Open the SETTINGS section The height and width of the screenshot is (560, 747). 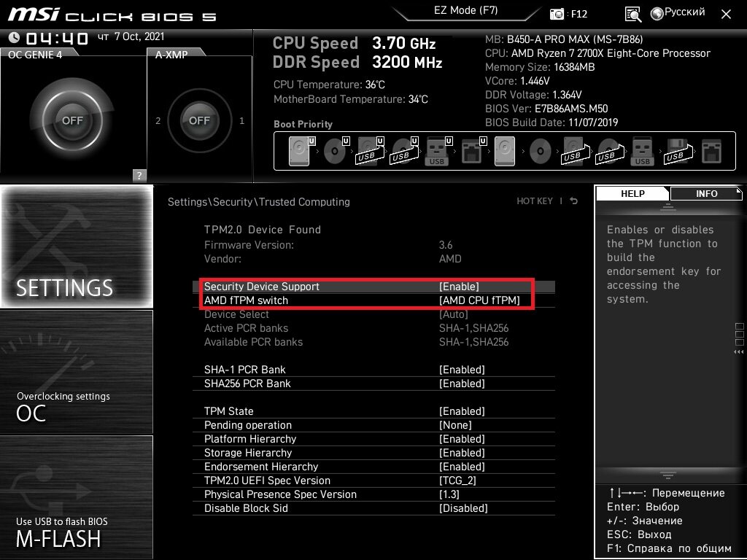coord(77,246)
